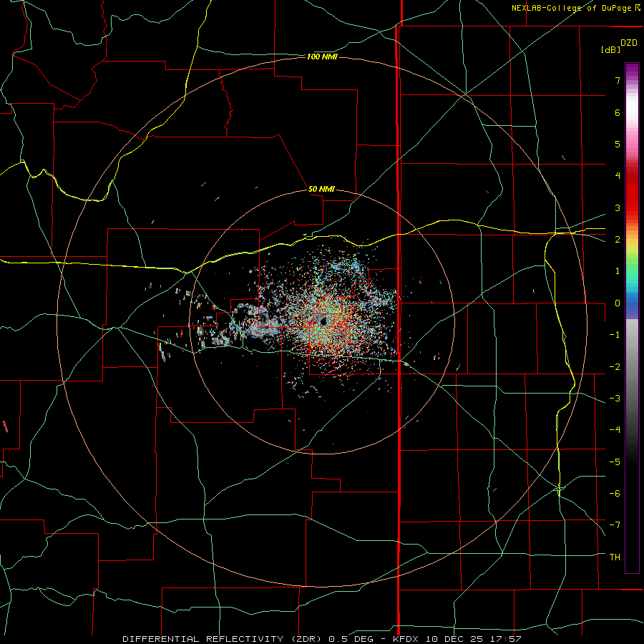
Task: Click the -3 value on color scale
Action: (615, 399)
